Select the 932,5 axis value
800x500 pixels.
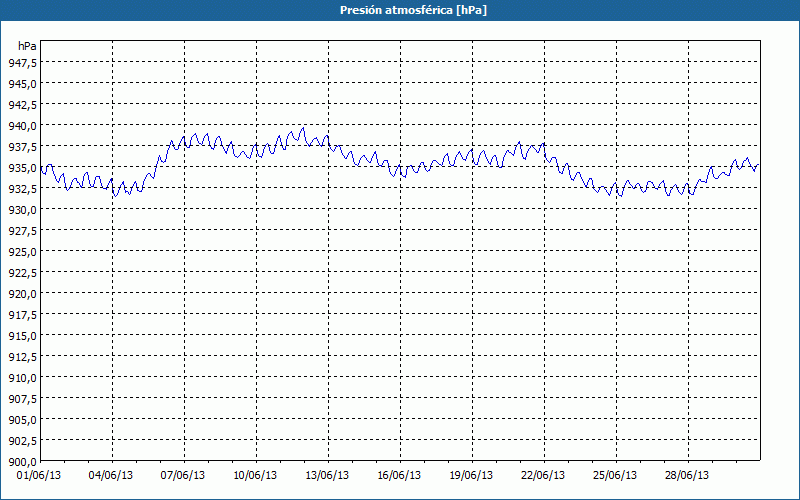pos(22,188)
